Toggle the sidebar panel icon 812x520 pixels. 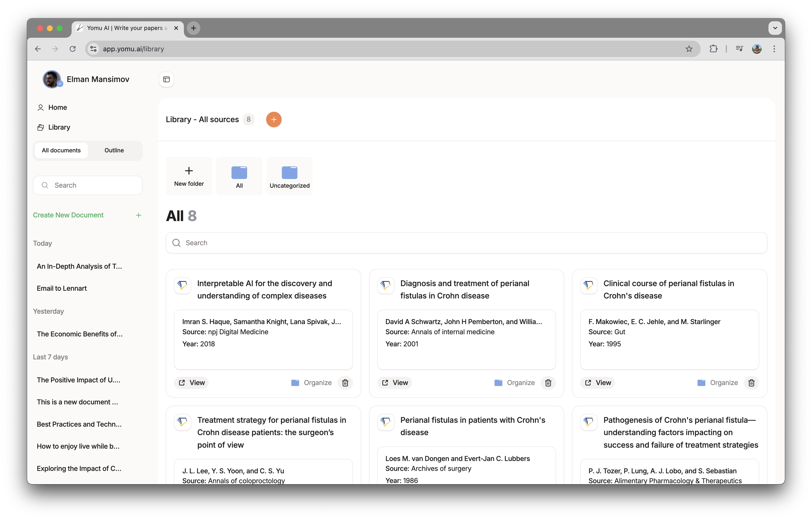(166, 79)
